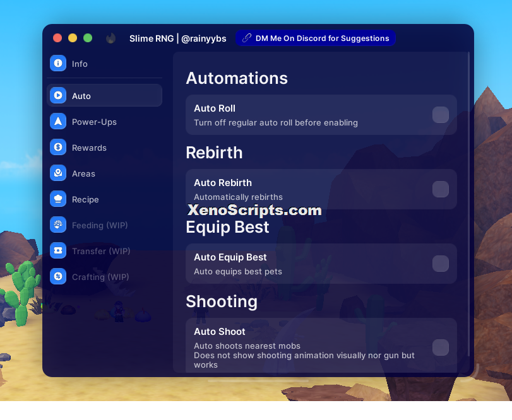Click the "Shooting" section heading
The image size is (512, 420).
[x=222, y=301]
